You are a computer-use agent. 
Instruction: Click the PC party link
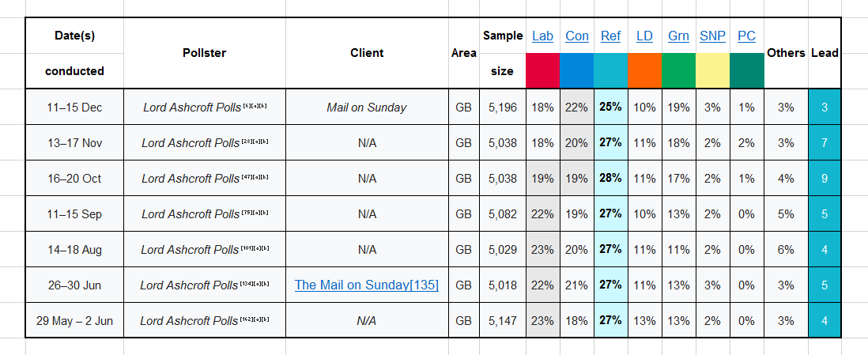click(746, 36)
